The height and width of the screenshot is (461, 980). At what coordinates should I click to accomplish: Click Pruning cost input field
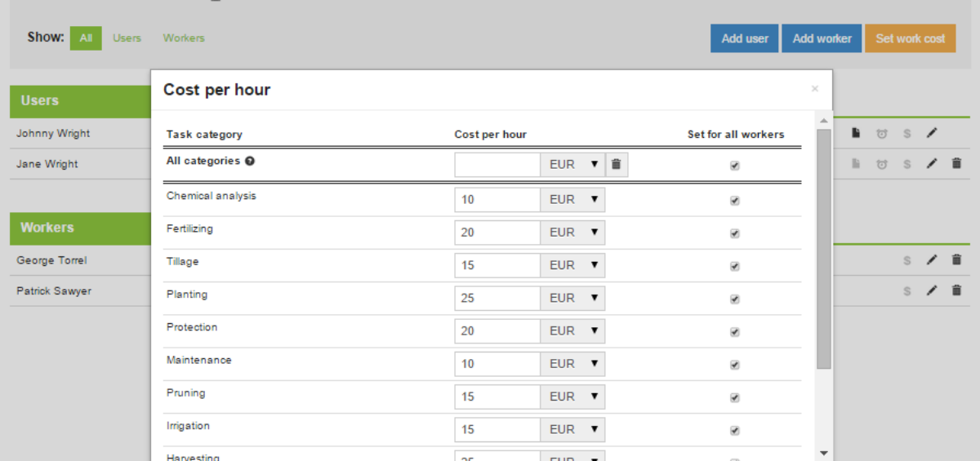coord(497,397)
